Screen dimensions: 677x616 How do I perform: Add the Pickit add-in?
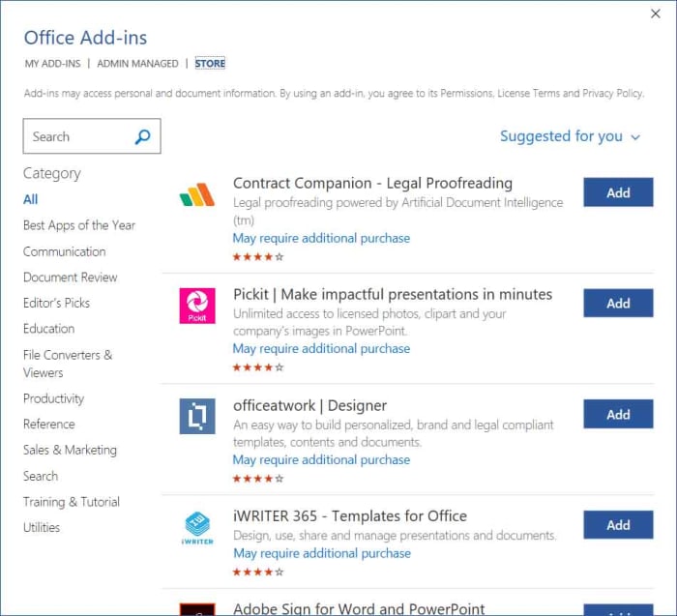pos(618,303)
